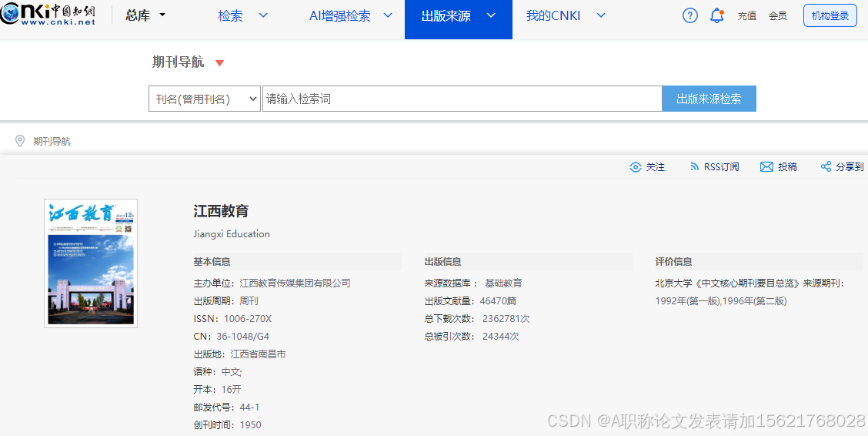The height and width of the screenshot is (436, 868).
Task: Click the 评价信息 section header
Action: point(673,261)
